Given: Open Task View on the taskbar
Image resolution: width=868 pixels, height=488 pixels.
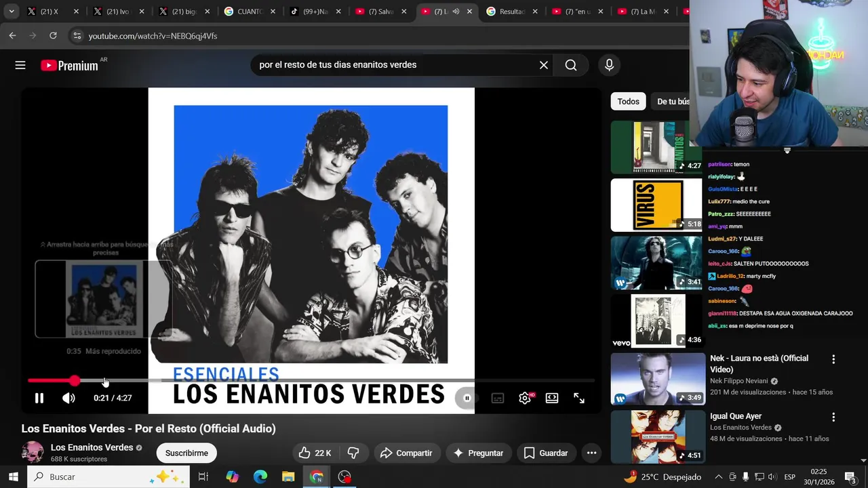Looking at the screenshot, I should [203, 476].
